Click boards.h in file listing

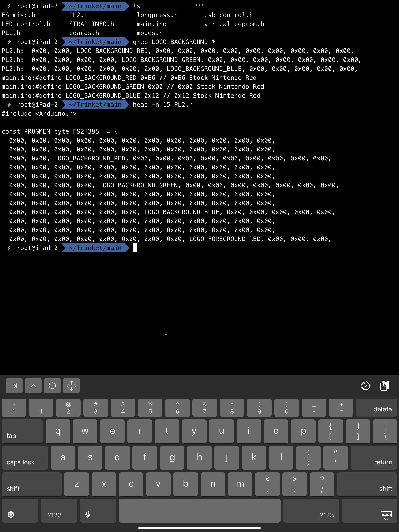coord(84,33)
